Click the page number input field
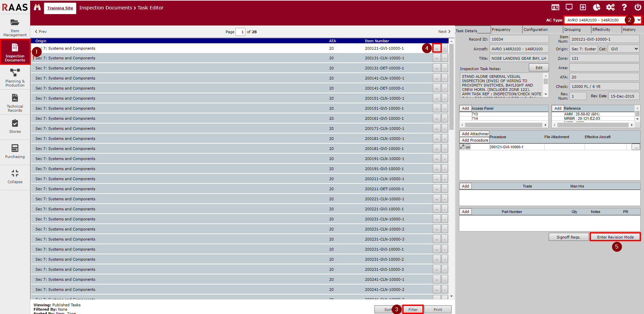 click(x=240, y=32)
